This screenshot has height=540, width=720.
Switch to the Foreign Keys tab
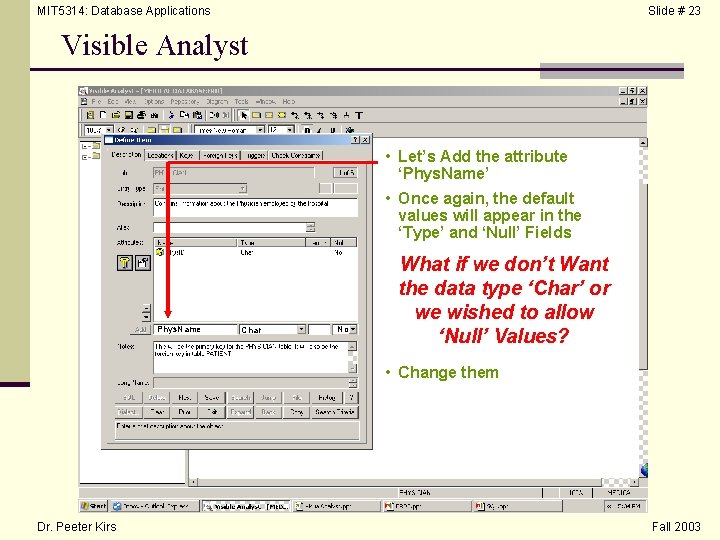coord(220,156)
